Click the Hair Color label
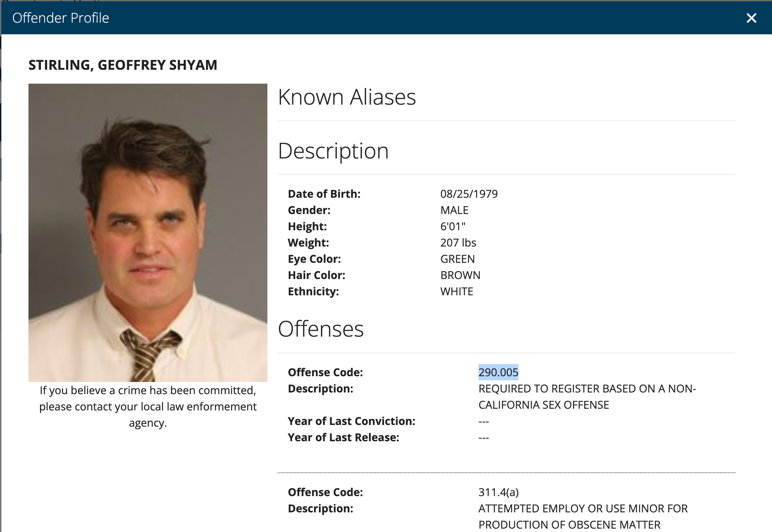Screen dimensions: 772x532 [317, 275]
